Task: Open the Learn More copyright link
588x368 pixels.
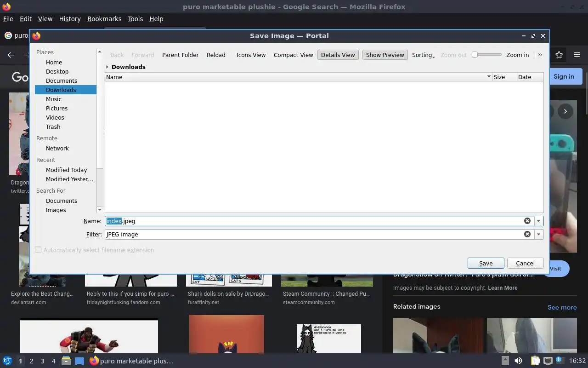Action: pos(503,288)
